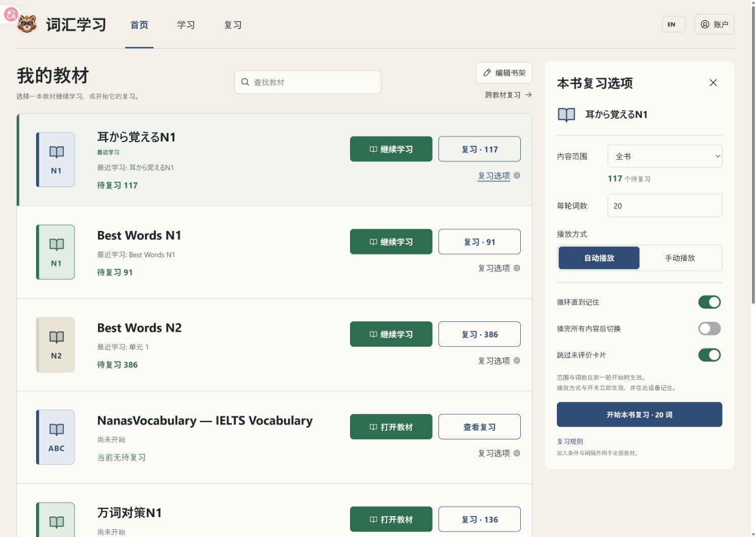Click 复习 · 117 for 耳から覚えるN1
Screen dimensions: 756x537
(x=479, y=149)
